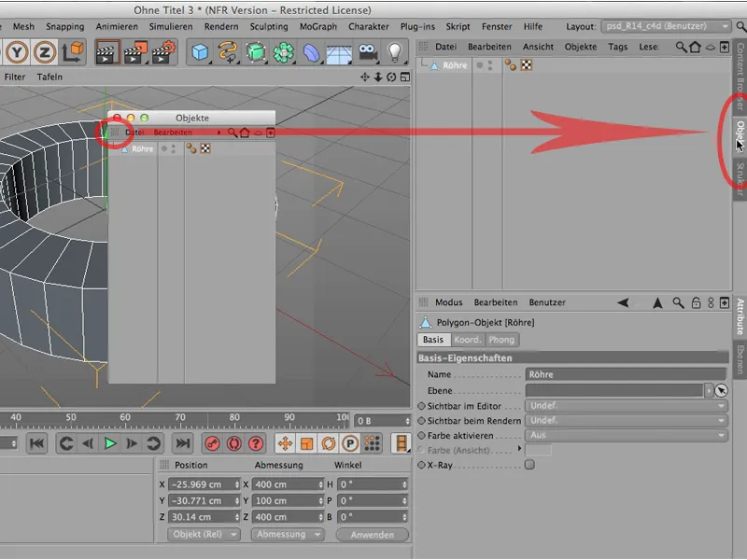This screenshot has height=560, width=747.
Task: Open the Plug-ins menu
Action: [x=417, y=27]
